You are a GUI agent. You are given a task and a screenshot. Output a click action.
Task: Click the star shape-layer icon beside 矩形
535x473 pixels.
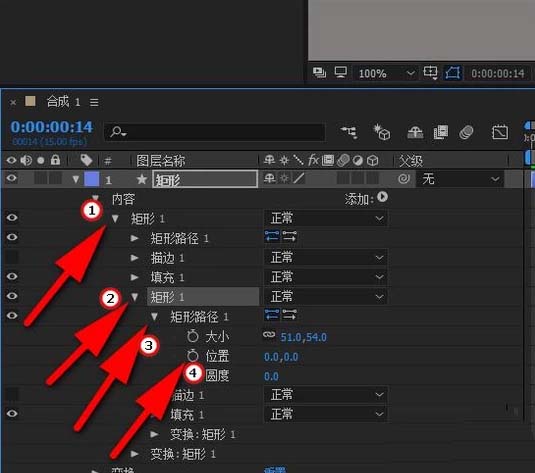click(x=142, y=179)
